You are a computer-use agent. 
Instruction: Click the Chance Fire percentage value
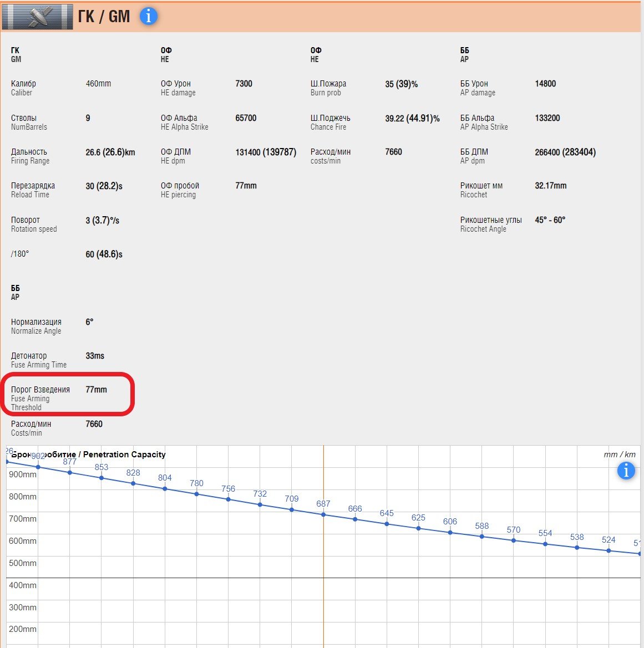tap(412, 118)
